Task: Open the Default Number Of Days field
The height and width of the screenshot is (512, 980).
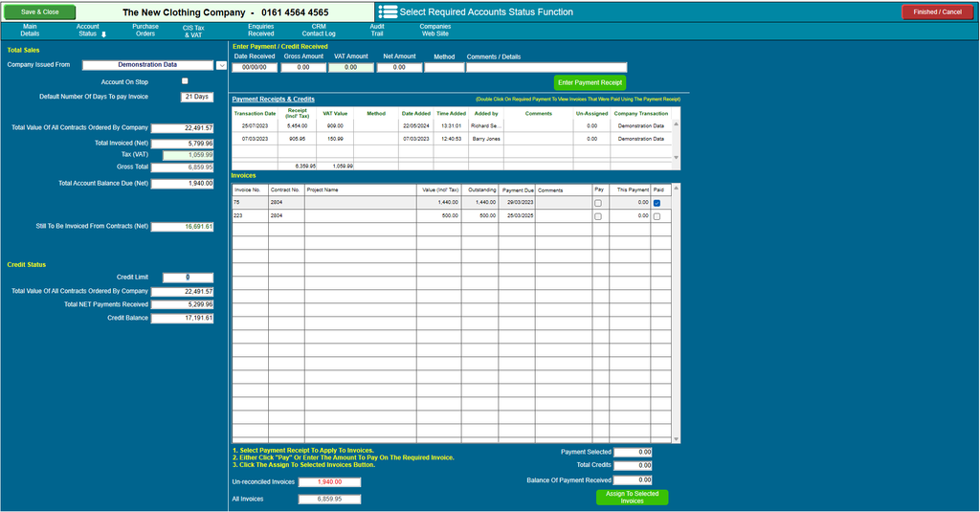Action: [197, 97]
